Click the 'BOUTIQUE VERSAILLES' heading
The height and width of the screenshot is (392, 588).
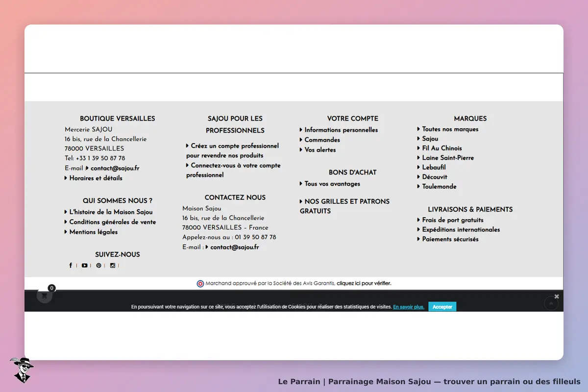(x=118, y=119)
